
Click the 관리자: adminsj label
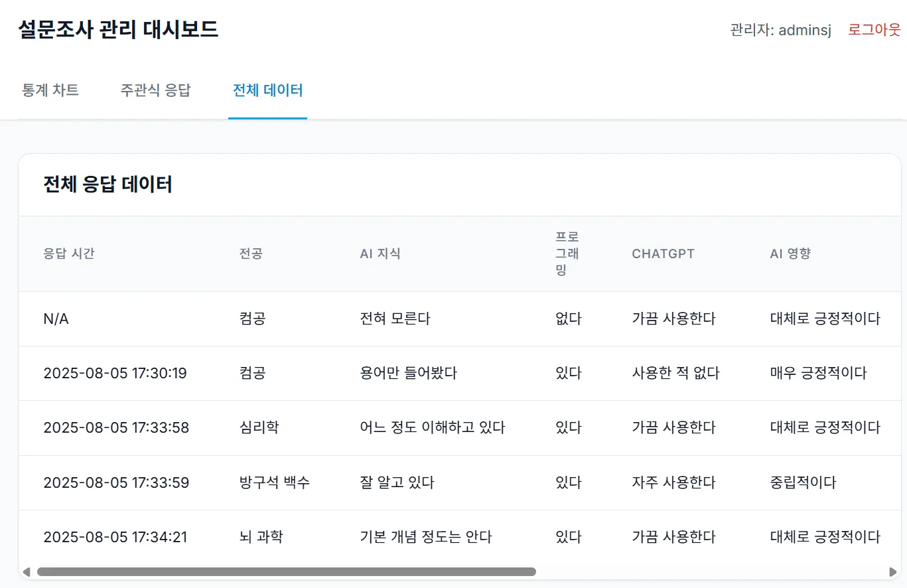click(x=780, y=30)
